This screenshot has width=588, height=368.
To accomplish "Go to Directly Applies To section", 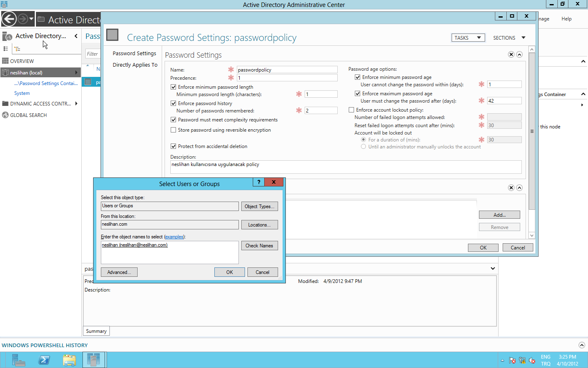I will (135, 65).
